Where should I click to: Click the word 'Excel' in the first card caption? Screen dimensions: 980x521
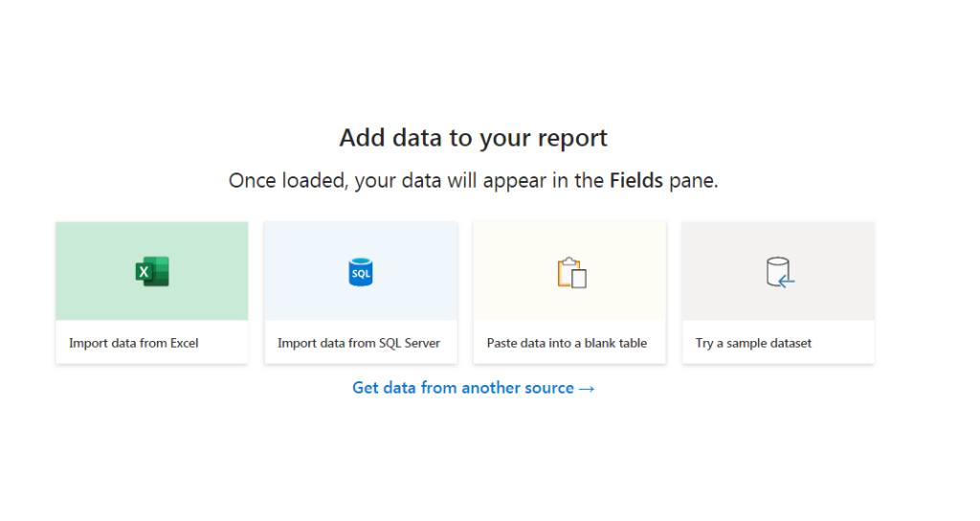pos(183,343)
